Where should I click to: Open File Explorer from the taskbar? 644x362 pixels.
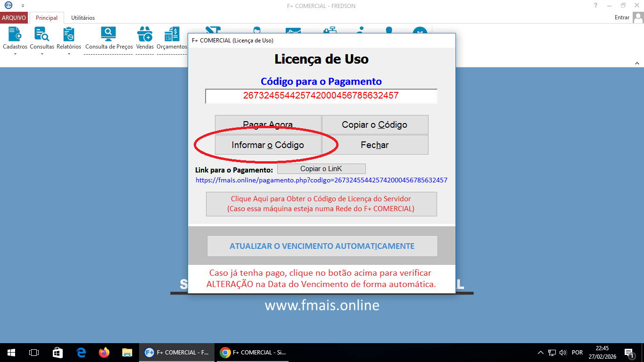coord(126,352)
